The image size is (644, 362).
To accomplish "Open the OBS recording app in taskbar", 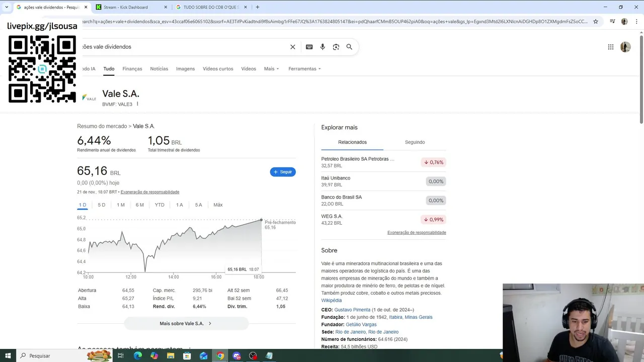I will 253,355.
